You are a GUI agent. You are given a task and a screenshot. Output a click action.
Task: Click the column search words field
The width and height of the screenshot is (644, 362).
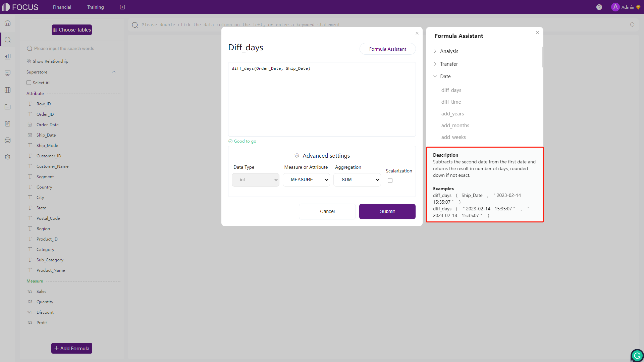click(72, 49)
